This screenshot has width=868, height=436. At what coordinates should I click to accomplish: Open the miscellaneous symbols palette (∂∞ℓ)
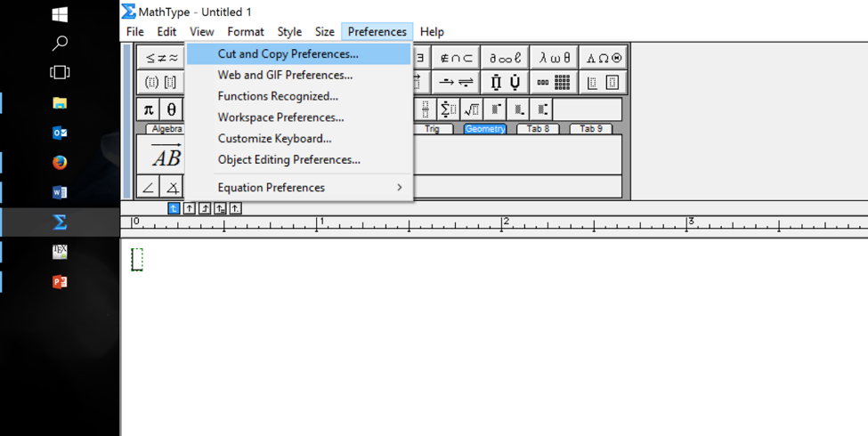[505, 58]
